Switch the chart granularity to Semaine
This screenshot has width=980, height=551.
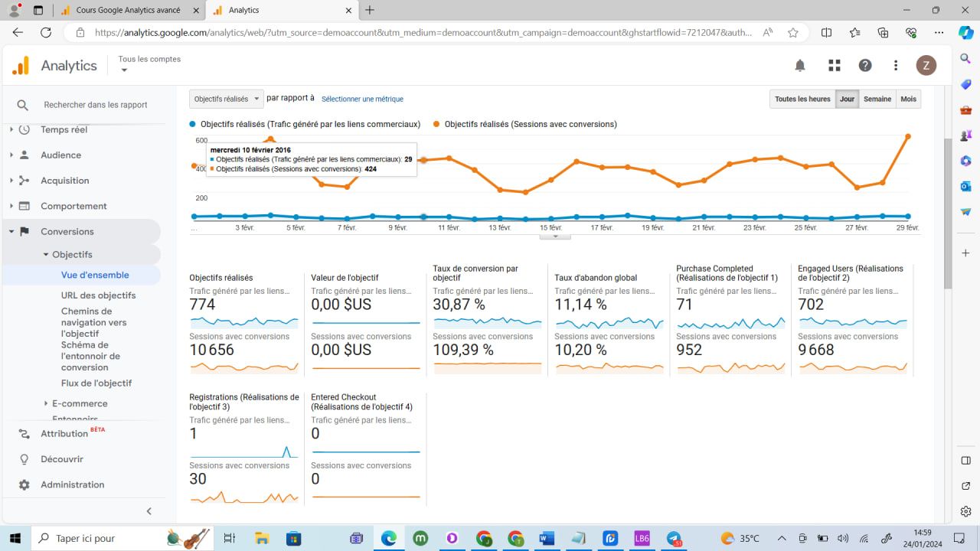(877, 99)
